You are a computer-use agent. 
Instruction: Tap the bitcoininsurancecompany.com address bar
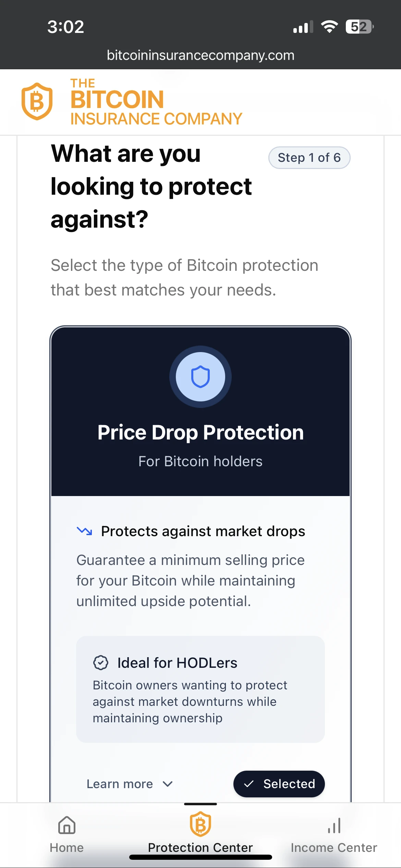point(200,55)
